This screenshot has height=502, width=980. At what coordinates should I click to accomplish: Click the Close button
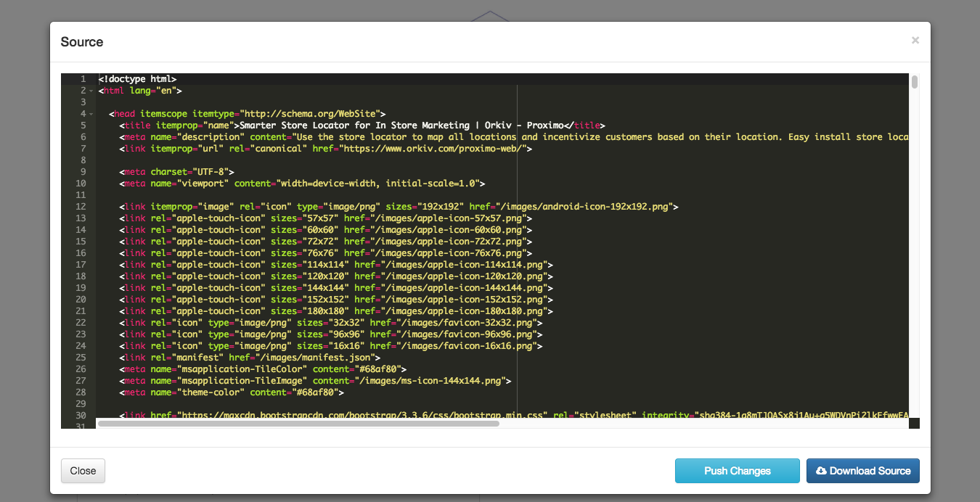[83, 471]
